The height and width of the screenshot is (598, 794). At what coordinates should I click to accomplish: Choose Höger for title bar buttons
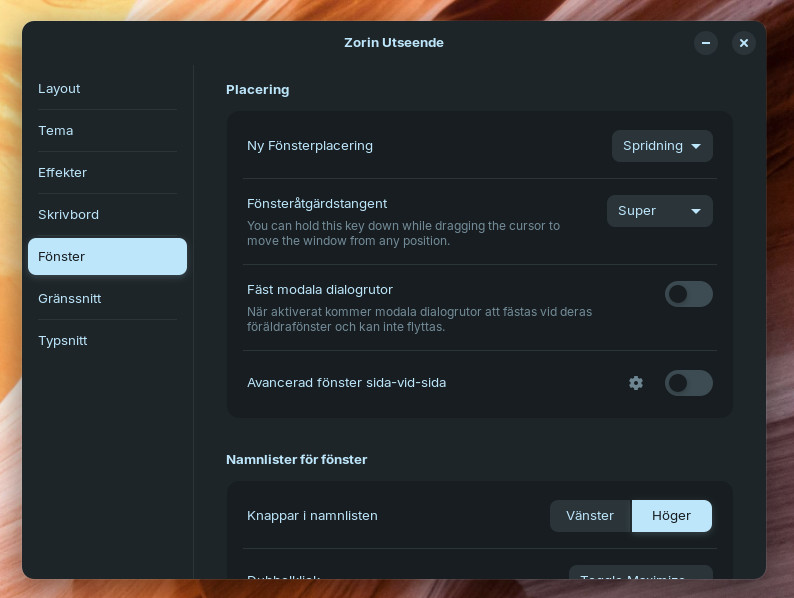click(671, 516)
